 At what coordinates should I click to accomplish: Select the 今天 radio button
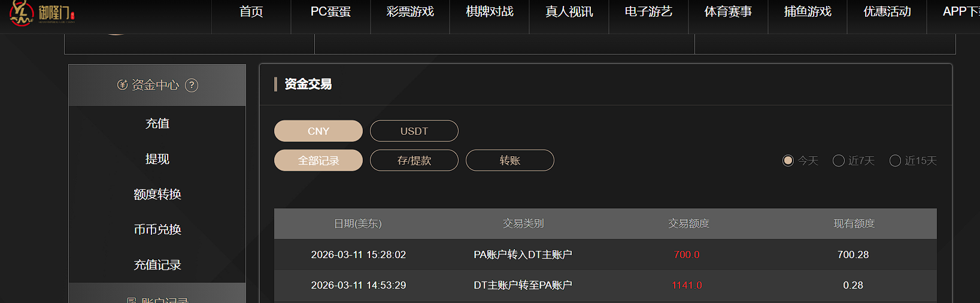pos(788,160)
